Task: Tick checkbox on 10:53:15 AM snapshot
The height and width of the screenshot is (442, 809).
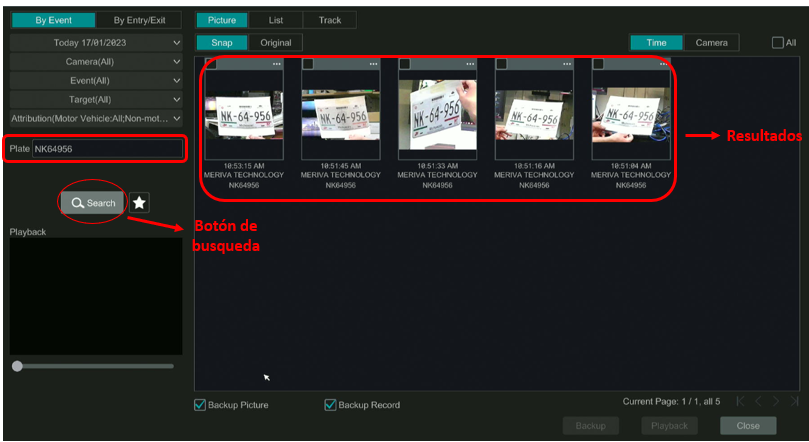Action: tap(211, 64)
